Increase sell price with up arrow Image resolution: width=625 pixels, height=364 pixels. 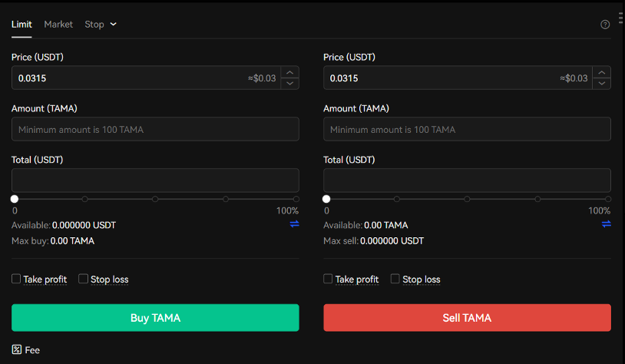pyautogui.click(x=601, y=72)
